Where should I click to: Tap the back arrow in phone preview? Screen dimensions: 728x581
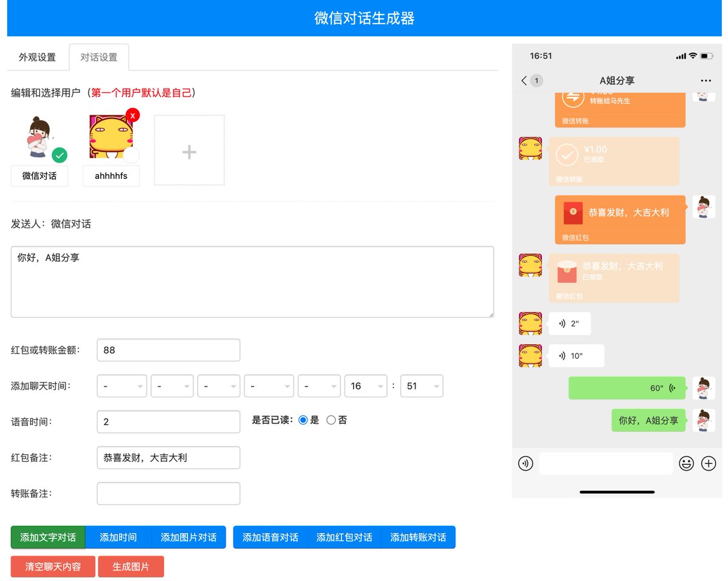pyautogui.click(x=524, y=81)
